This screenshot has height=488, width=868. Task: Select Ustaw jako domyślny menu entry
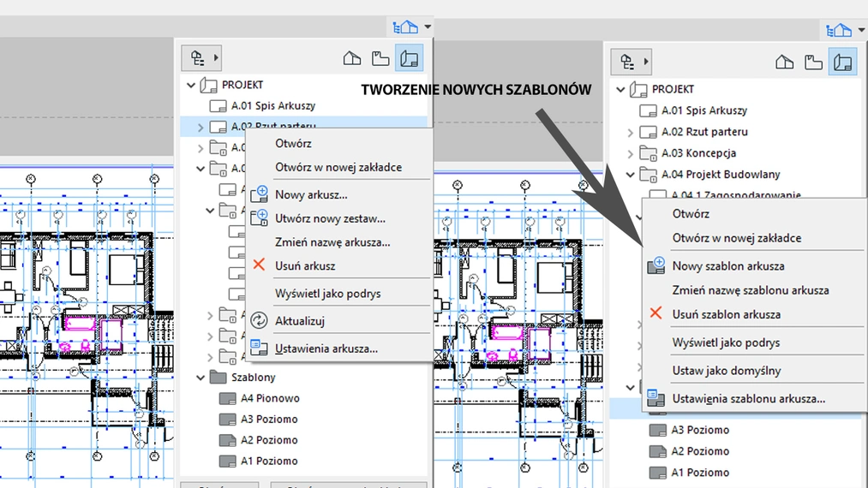(x=726, y=371)
